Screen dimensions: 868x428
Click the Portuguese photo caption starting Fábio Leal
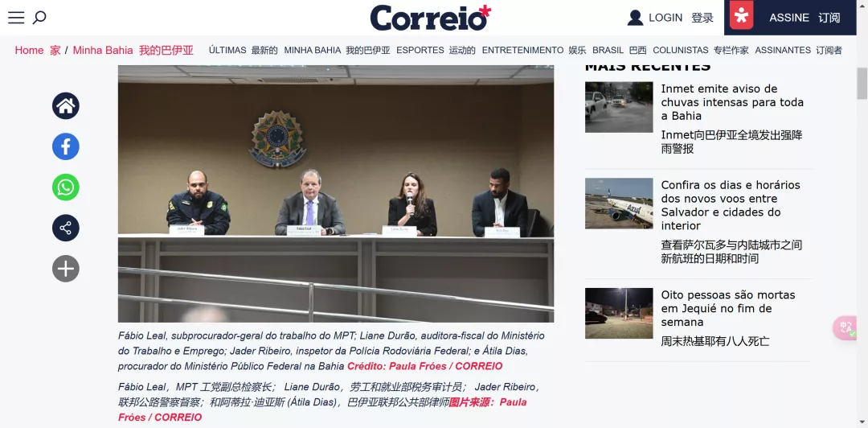coord(331,351)
